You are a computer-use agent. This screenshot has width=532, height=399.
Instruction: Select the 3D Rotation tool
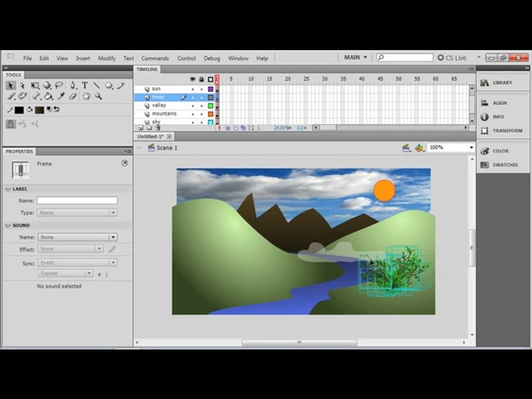click(47, 85)
